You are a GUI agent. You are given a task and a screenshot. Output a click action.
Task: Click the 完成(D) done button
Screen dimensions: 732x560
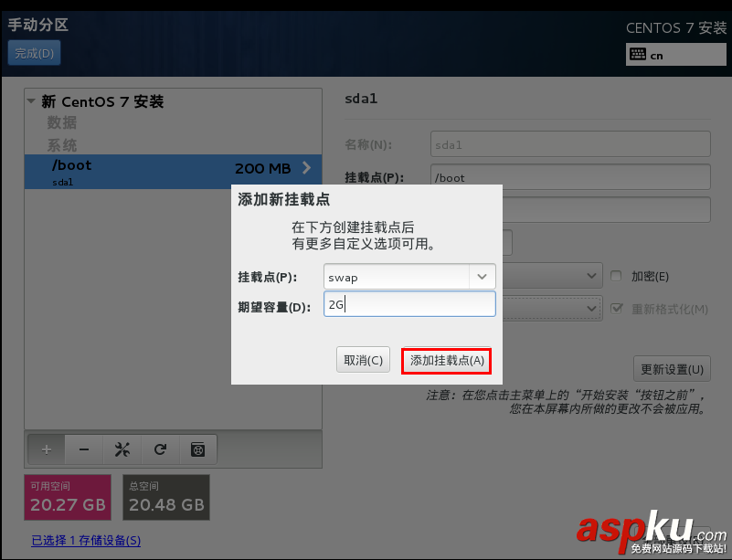(34, 53)
